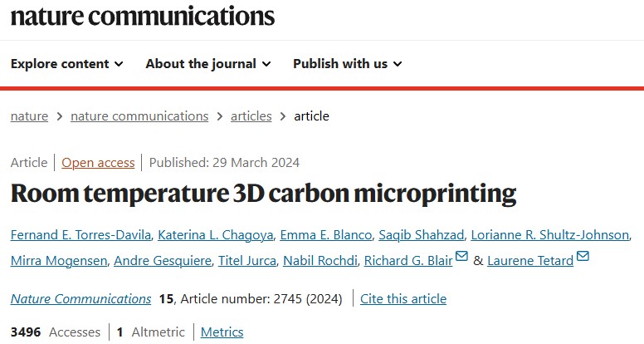Click the envelope icon beside Laurene Tetard

[583, 257]
